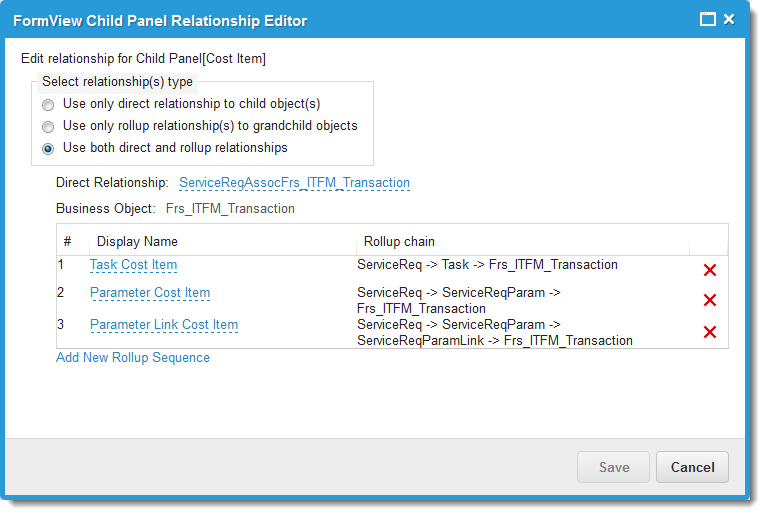Click Add New Rollup Sequence

click(x=133, y=357)
